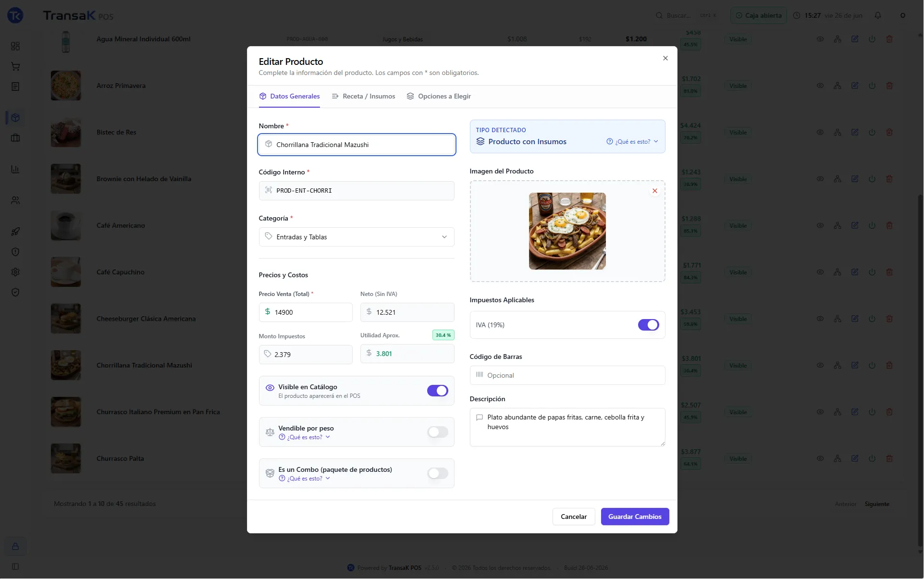Click the Nombre input field

(x=357, y=145)
